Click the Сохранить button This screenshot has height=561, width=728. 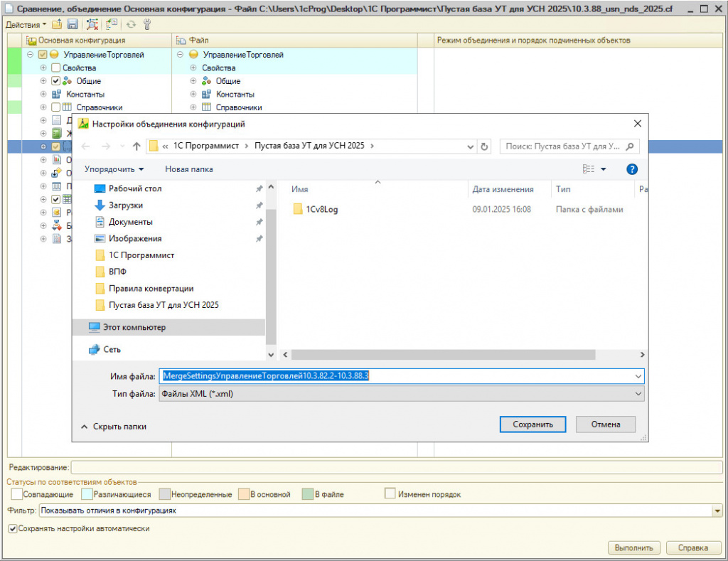532,424
